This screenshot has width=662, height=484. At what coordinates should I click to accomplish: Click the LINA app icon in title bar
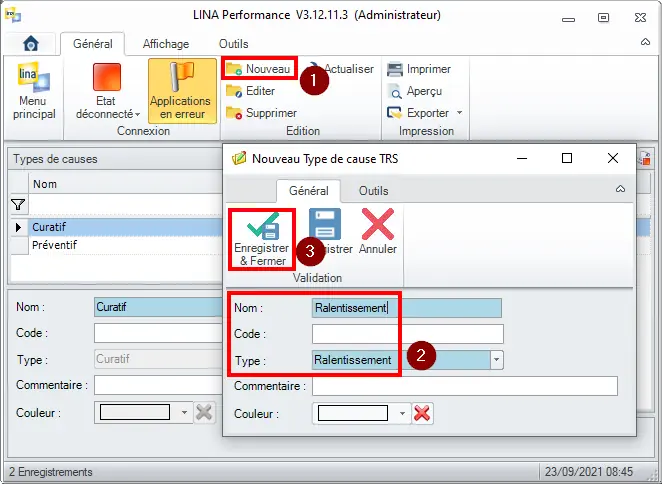[13, 14]
